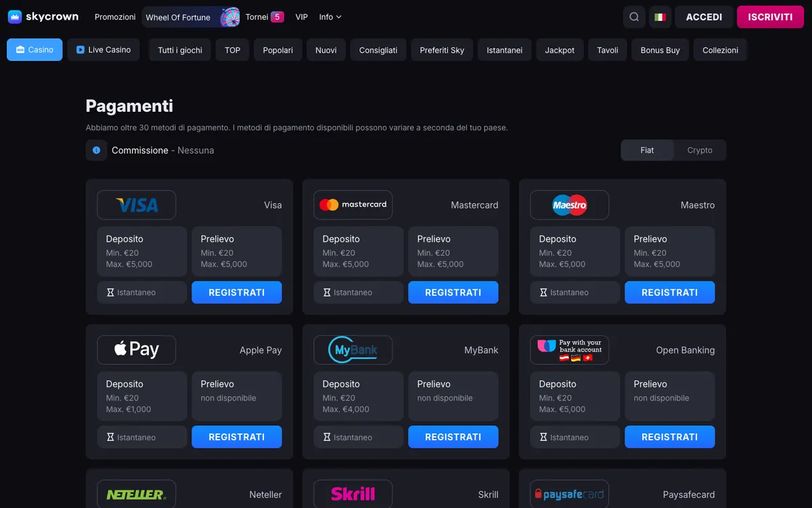Click the Maestro Prelievo limits box
This screenshot has height=508, width=812.
click(670, 251)
